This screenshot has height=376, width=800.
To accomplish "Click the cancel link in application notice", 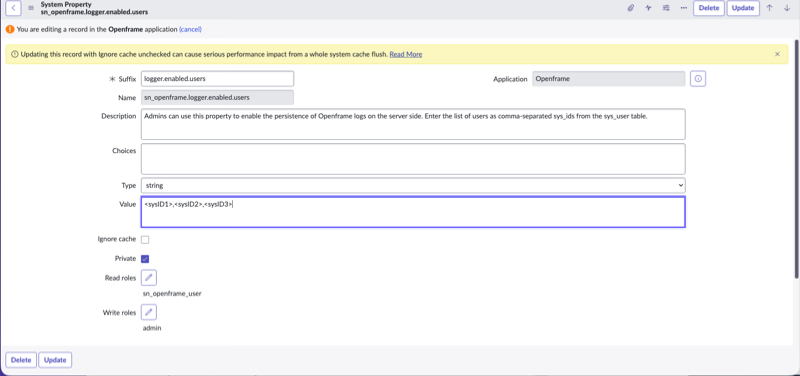I will coord(190,30).
